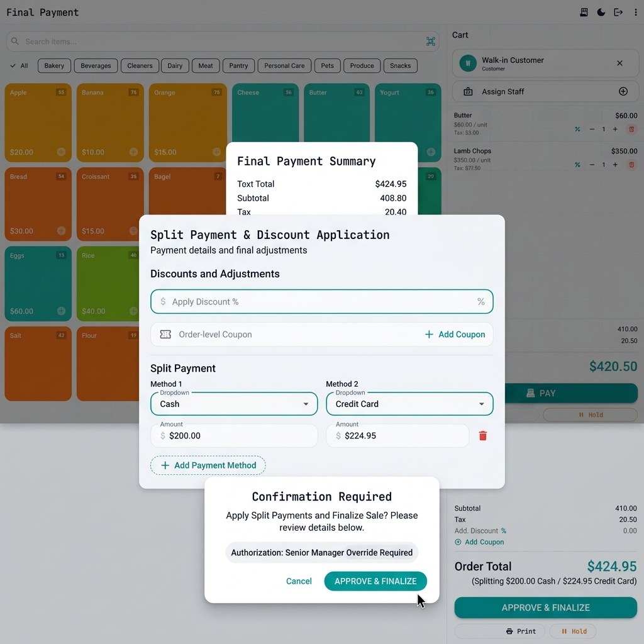644x644 pixels.
Task: Click the logout icon in top bar
Action: click(618, 13)
